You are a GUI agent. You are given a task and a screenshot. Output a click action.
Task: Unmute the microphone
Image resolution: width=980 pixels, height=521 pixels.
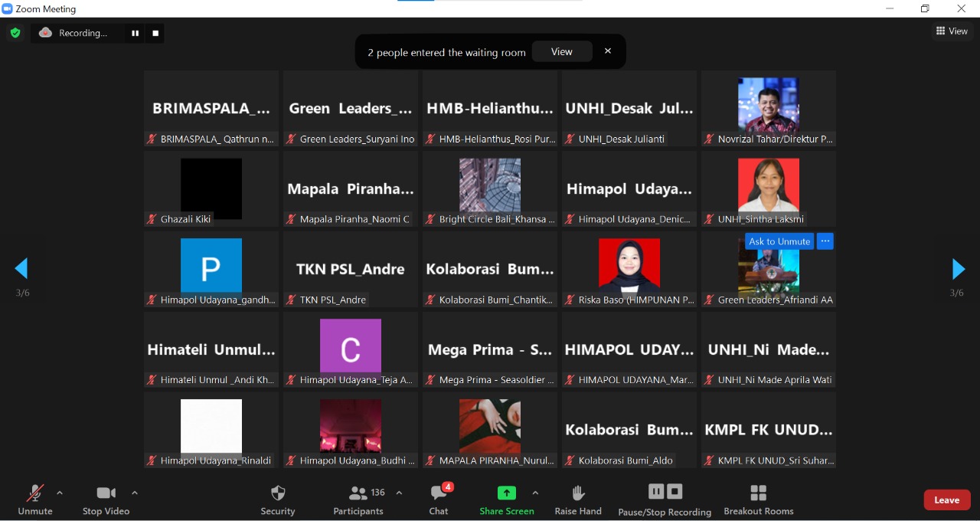[35, 500]
